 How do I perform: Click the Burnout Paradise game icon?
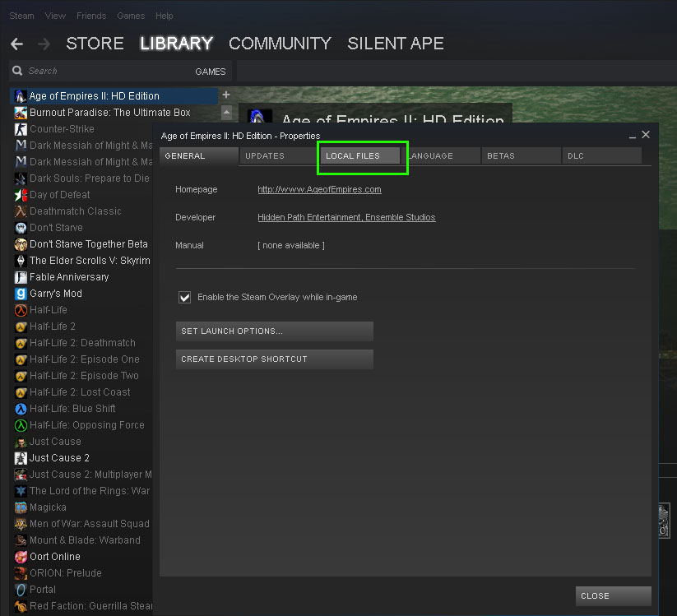tap(21, 113)
